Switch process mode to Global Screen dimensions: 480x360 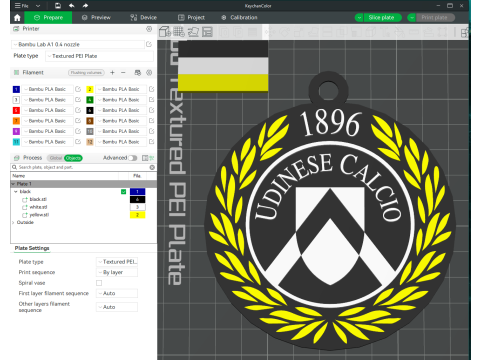click(x=56, y=158)
